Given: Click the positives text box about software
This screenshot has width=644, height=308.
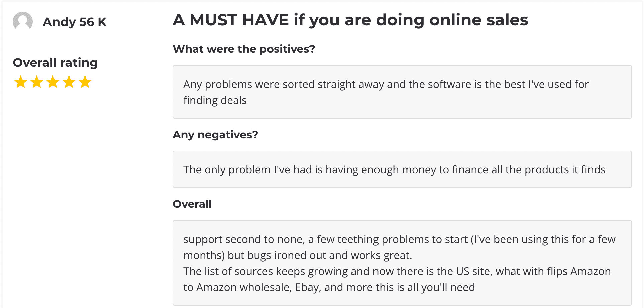Looking at the screenshot, I should click(x=402, y=92).
